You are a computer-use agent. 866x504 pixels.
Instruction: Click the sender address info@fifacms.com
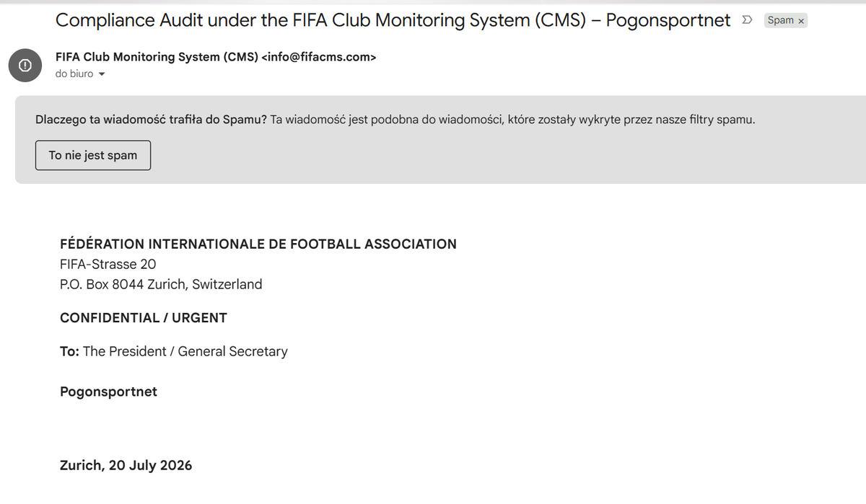point(318,57)
